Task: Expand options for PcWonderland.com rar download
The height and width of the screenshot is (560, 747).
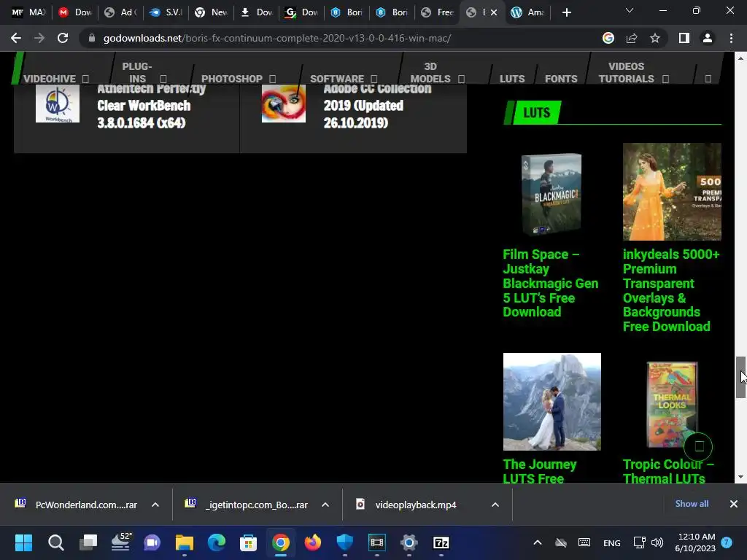Action: coord(155,505)
